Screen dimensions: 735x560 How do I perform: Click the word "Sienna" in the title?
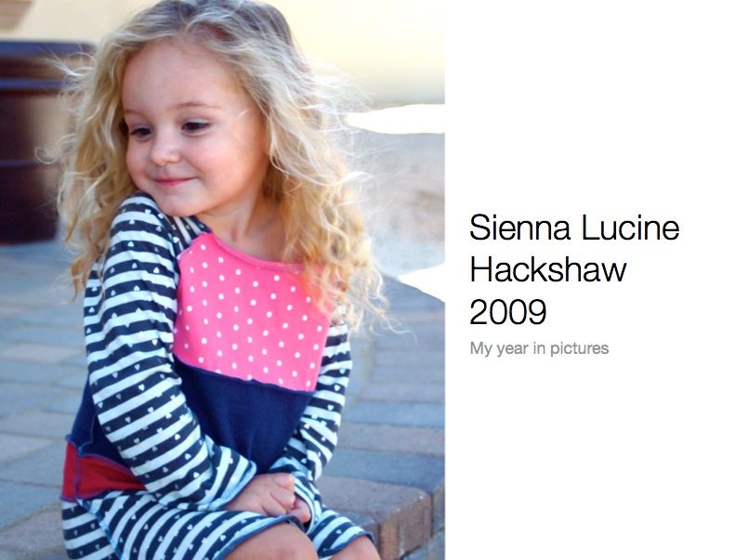click(519, 228)
